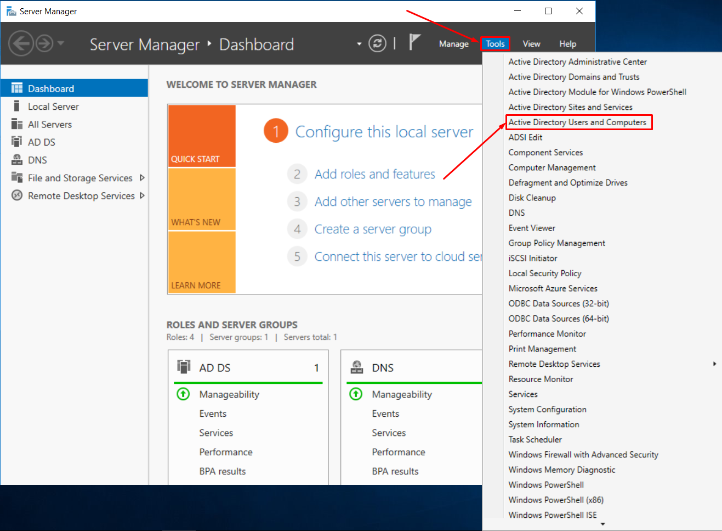
Task: Select Local Server icon in sidebar
Action: [x=17, y=106]
